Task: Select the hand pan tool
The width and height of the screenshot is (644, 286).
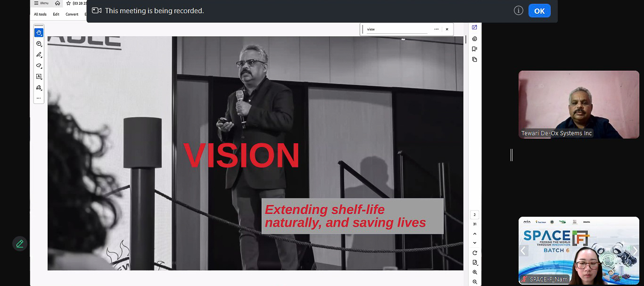Action: click(39, 33)
